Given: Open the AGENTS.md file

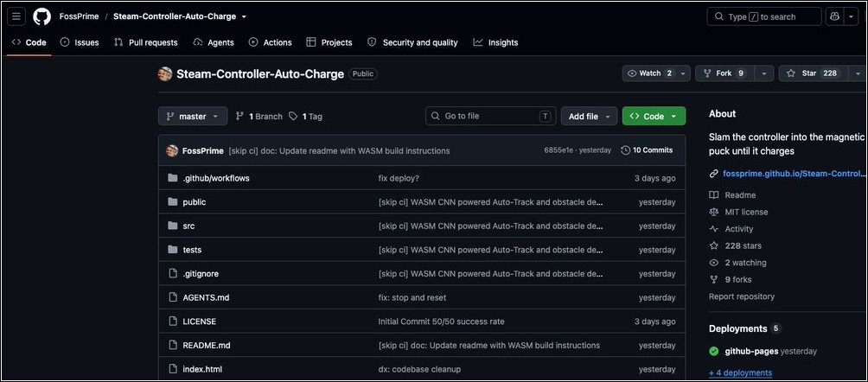Looking at the screenshot, I should (206, 297).
